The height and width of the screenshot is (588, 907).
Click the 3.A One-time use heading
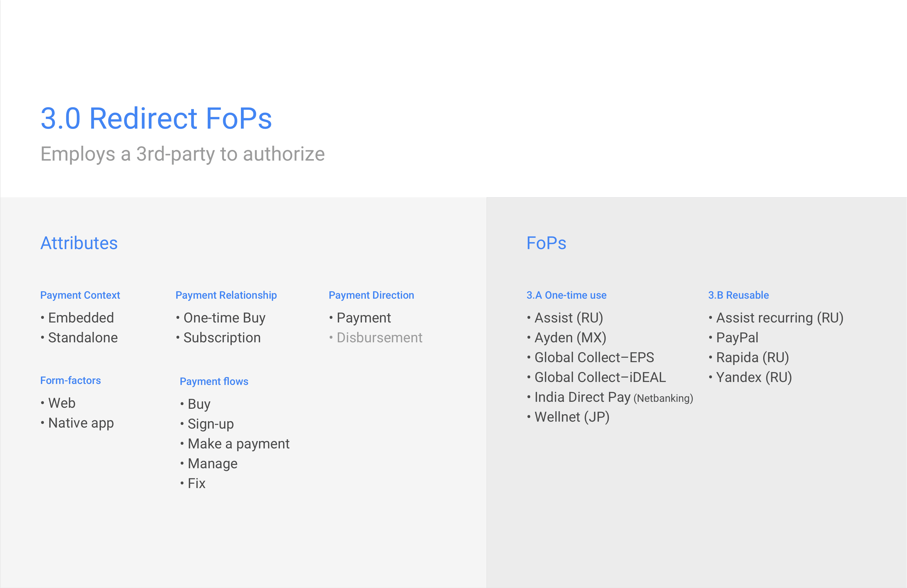point(566,295)
